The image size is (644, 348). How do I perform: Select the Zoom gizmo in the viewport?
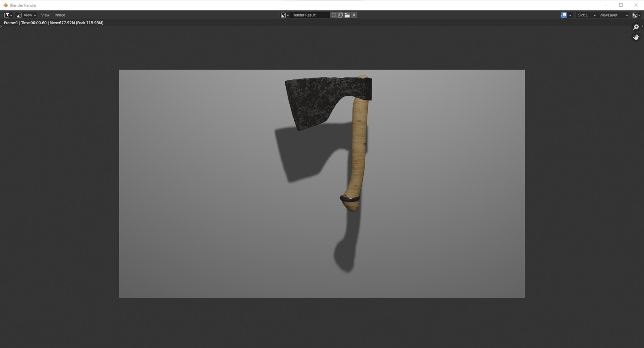(x=636, y=27)
